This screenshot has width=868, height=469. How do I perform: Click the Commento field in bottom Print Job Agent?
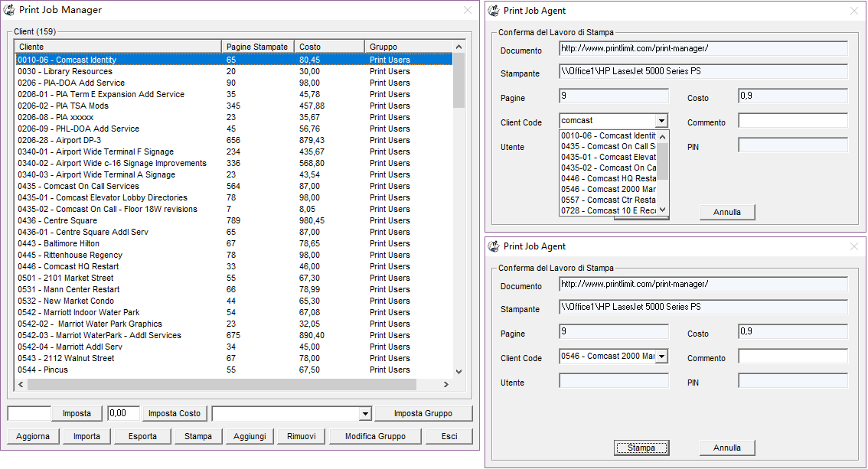click(x=793, y=357)
